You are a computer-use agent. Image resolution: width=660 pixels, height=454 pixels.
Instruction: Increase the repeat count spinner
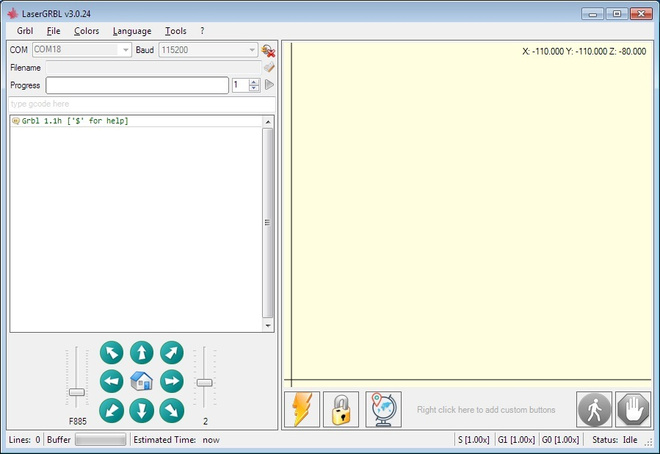[x=254, y=82]
